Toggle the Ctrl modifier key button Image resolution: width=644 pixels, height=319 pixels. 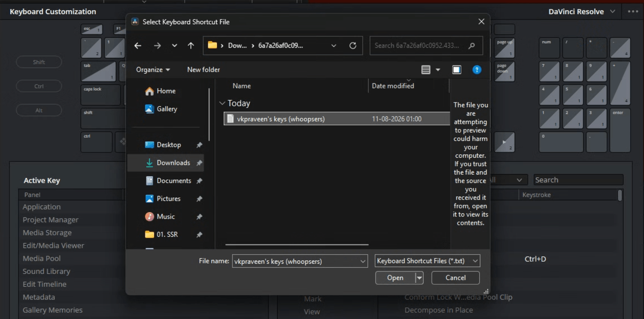(39, 86)
